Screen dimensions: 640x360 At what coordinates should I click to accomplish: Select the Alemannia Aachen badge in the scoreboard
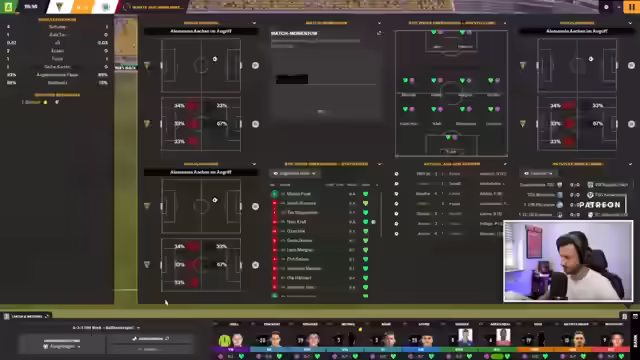60,7
